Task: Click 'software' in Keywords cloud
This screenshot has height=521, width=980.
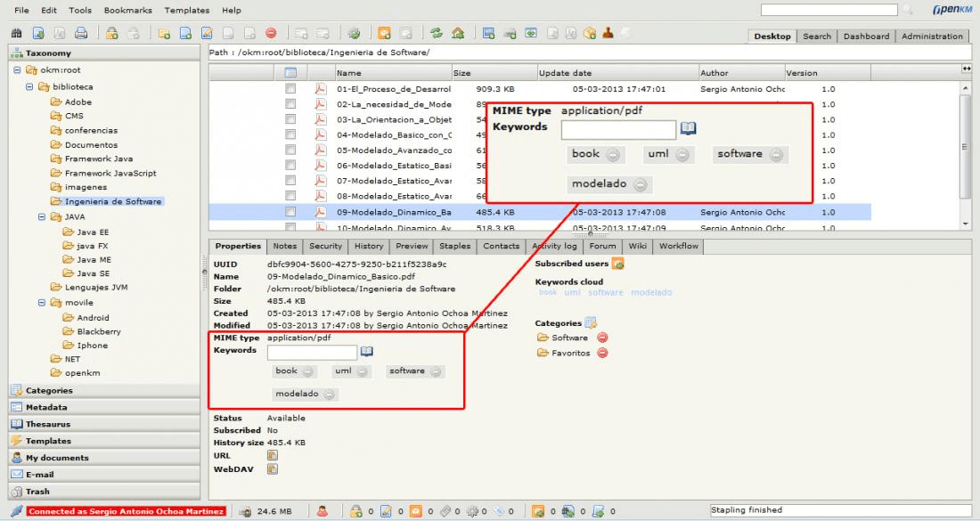Action: click(x=606, y=292)
